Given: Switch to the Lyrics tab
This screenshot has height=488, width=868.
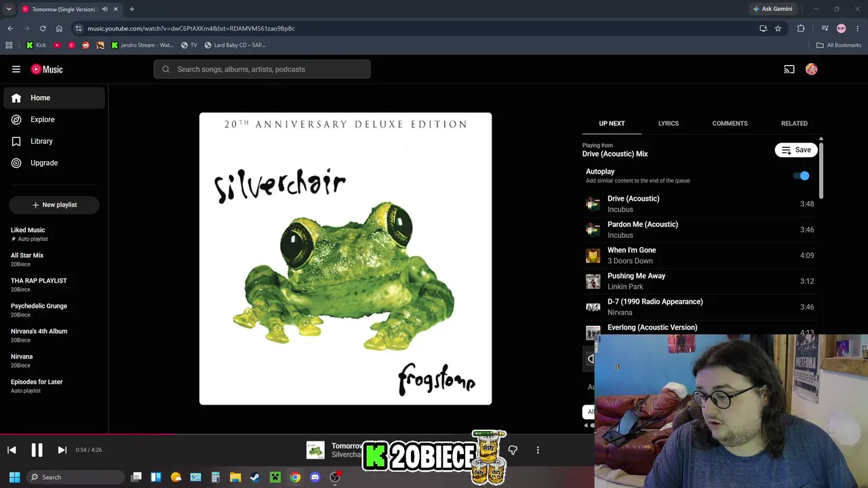Looking at the screenshot, I should 668,123.
